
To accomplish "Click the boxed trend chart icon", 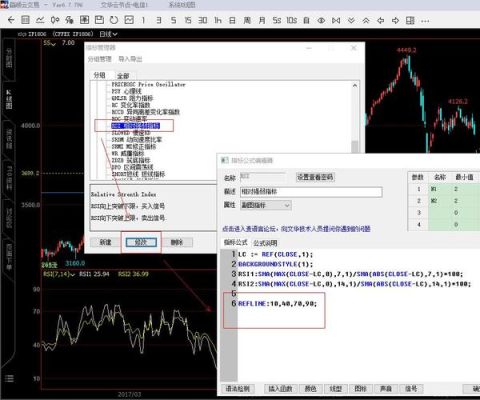I will (x=129, y=20).
